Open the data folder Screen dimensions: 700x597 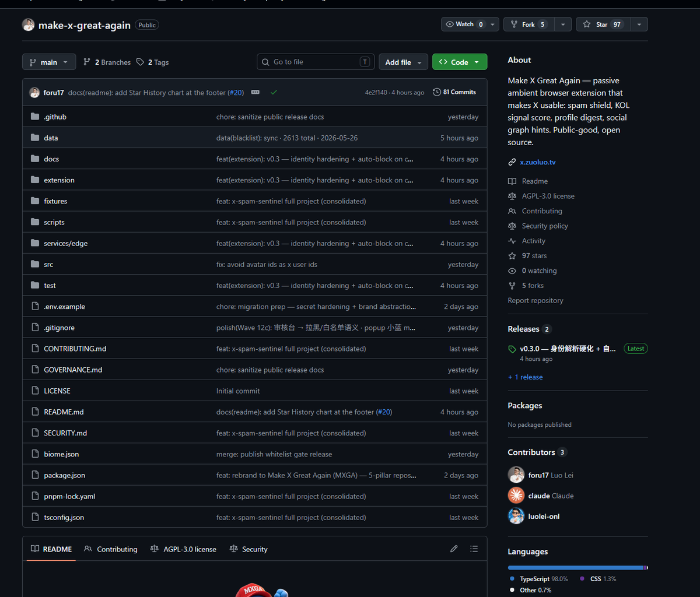[x=51, y=138]
